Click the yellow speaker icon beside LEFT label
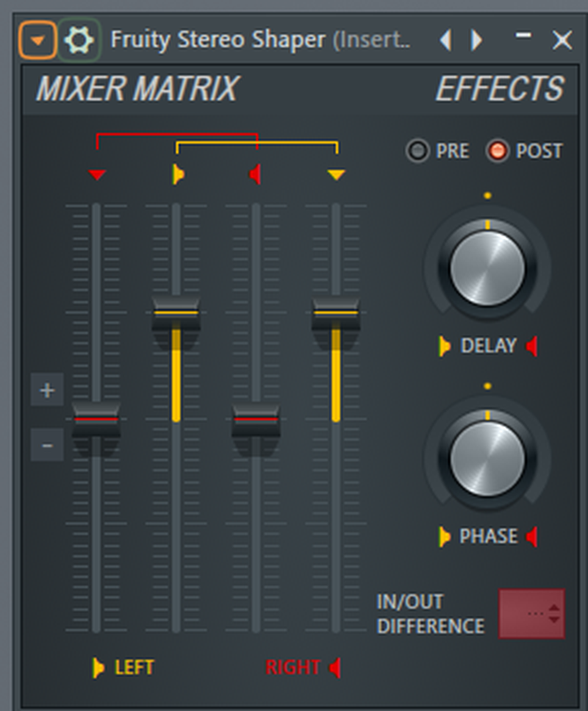The width and height of the screenshot is (588, 711). coord(98,668)
